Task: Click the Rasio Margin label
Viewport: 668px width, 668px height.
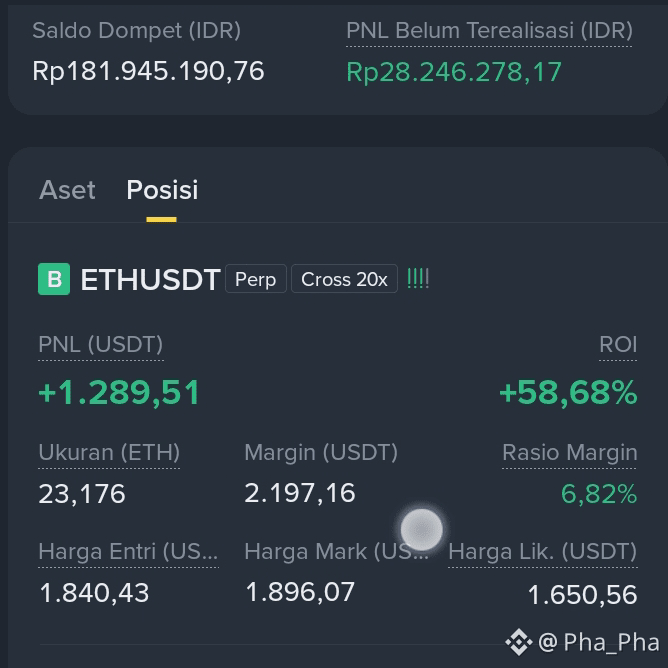Action: 570,452
